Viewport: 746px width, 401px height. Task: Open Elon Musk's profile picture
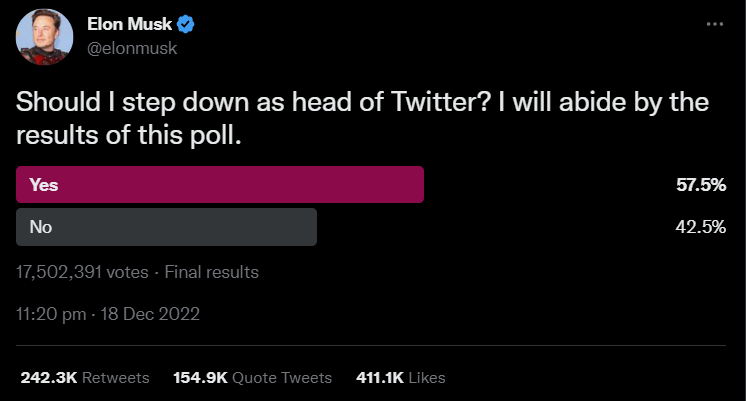[44, 35]
